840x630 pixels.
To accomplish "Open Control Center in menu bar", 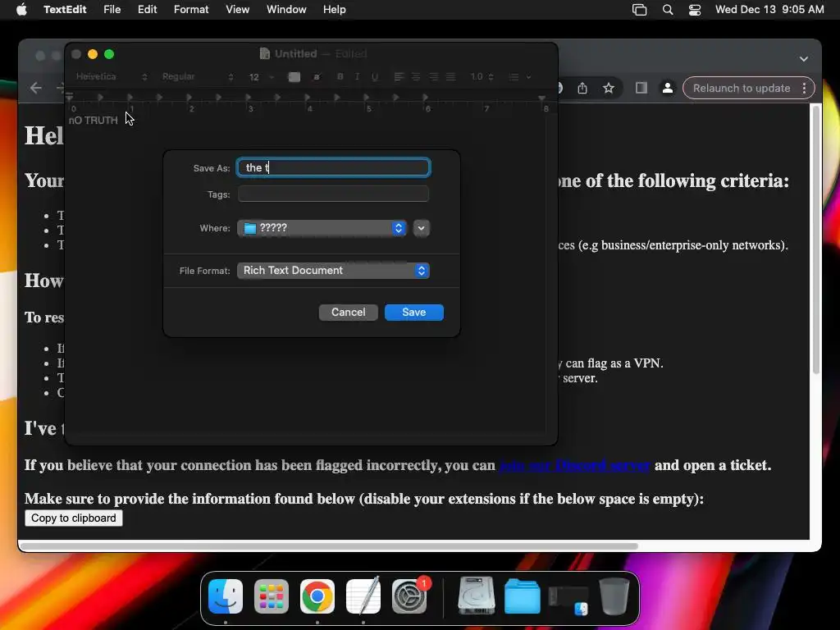I will coord(694,10).
